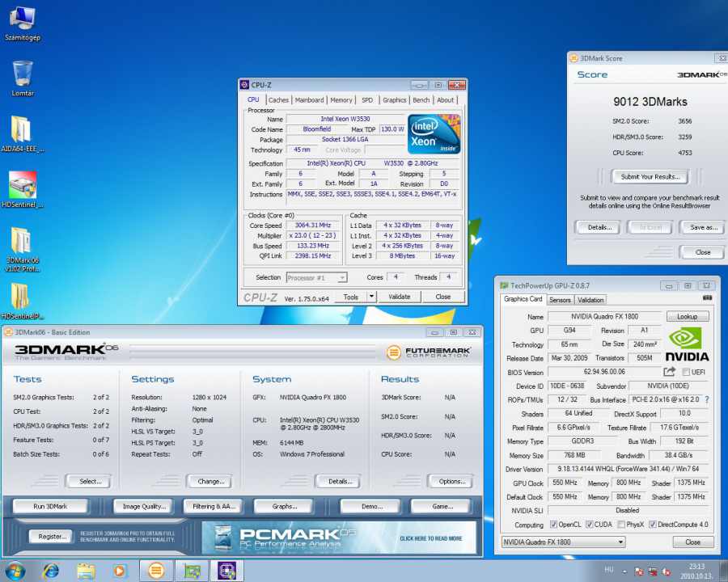Image resolution: width=728 pixels, height=582 pixels.
Task: Open the 3DMark06 v1.02 Prof folder icon
Action: (22, 249)
